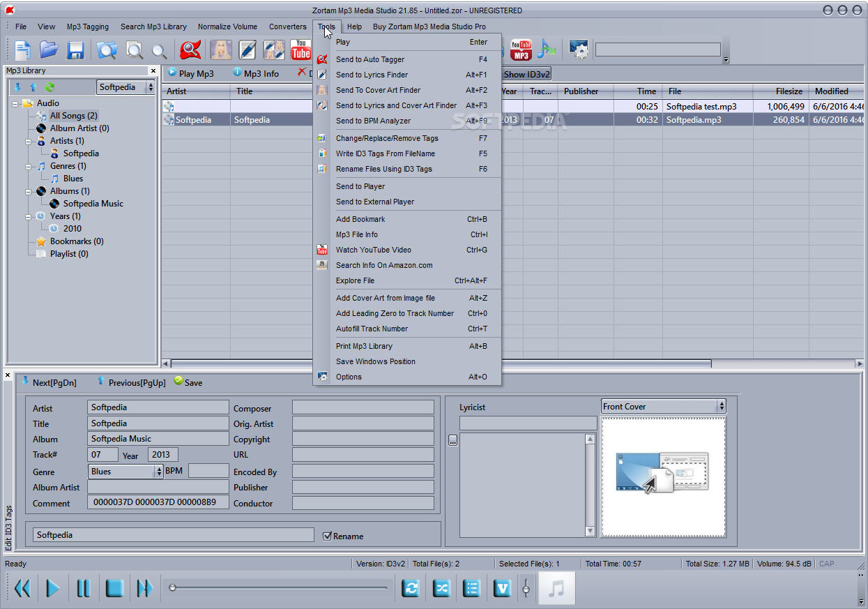The image size is (868, 609).
Task: Click the up arrow in Mp3 Library
Action: [x=33, y=87]
